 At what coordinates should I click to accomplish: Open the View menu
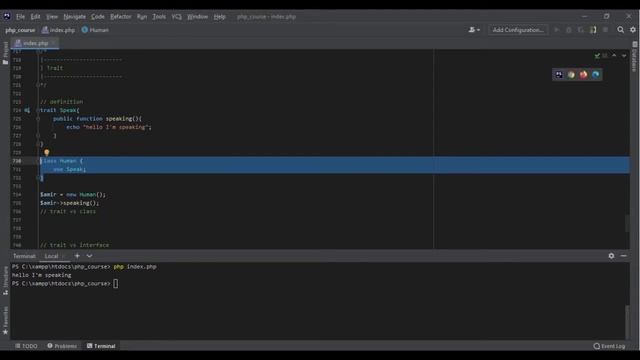click(x=52, y=17)
